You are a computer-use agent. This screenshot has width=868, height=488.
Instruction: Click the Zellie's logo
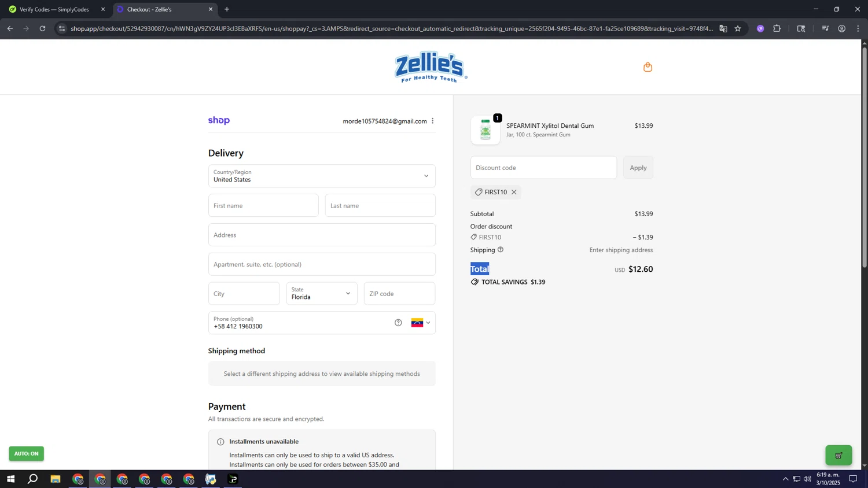(x=431, y=67)
